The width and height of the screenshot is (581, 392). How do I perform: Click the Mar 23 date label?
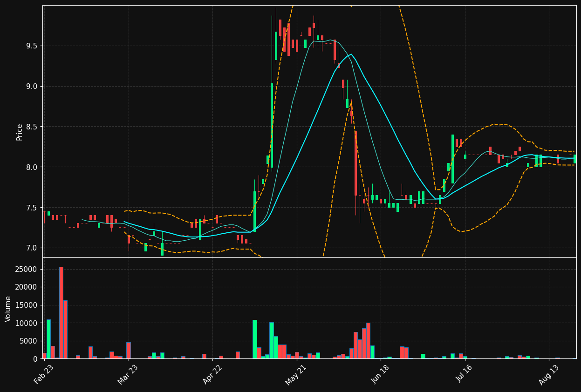[x=128, y=374]
